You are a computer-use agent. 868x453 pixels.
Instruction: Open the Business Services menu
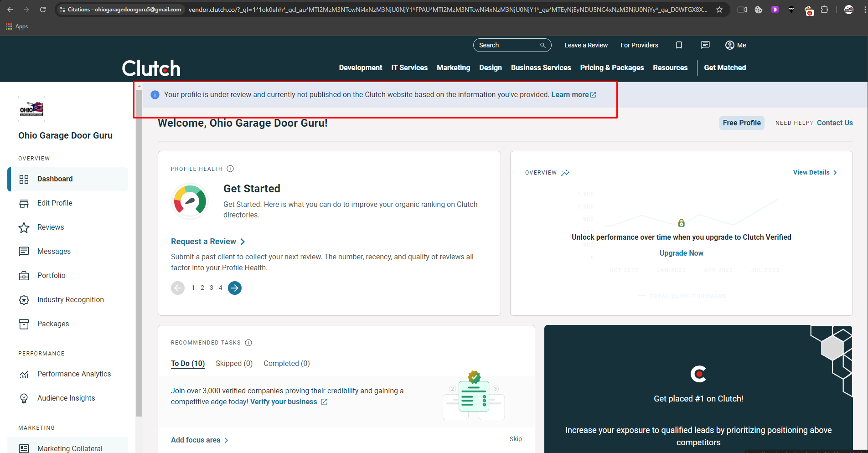click(541, 67)
